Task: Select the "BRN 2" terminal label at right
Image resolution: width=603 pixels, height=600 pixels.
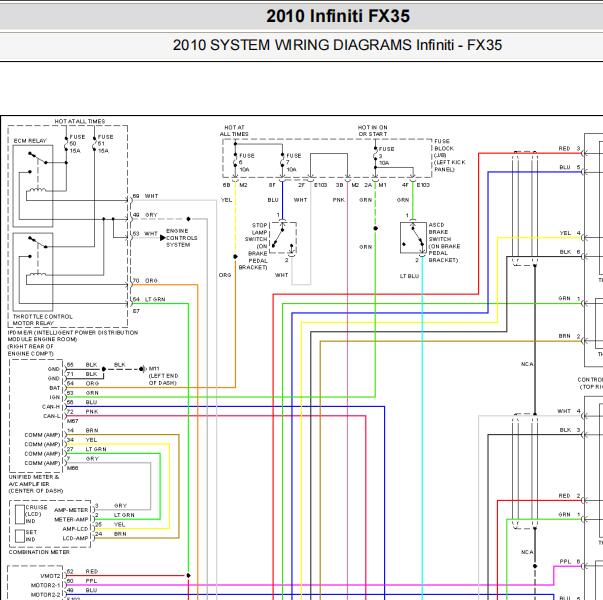Action: [x=570, y=336]
